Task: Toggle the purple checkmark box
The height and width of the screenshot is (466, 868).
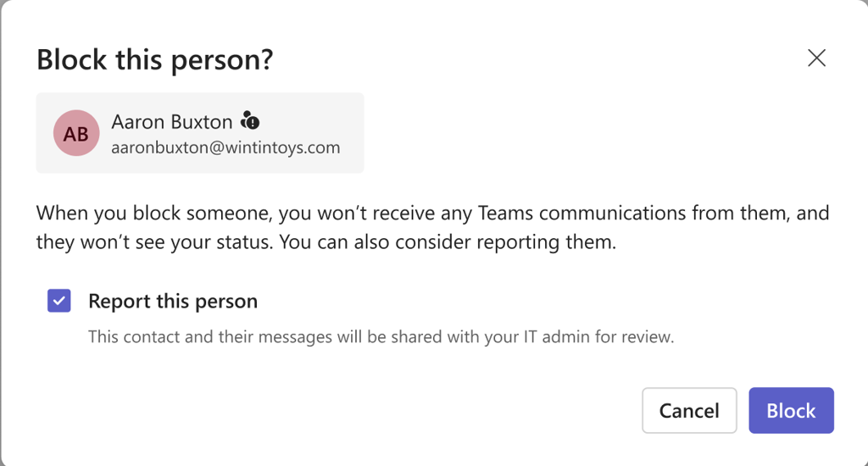Action: click(x=59, y=301)
